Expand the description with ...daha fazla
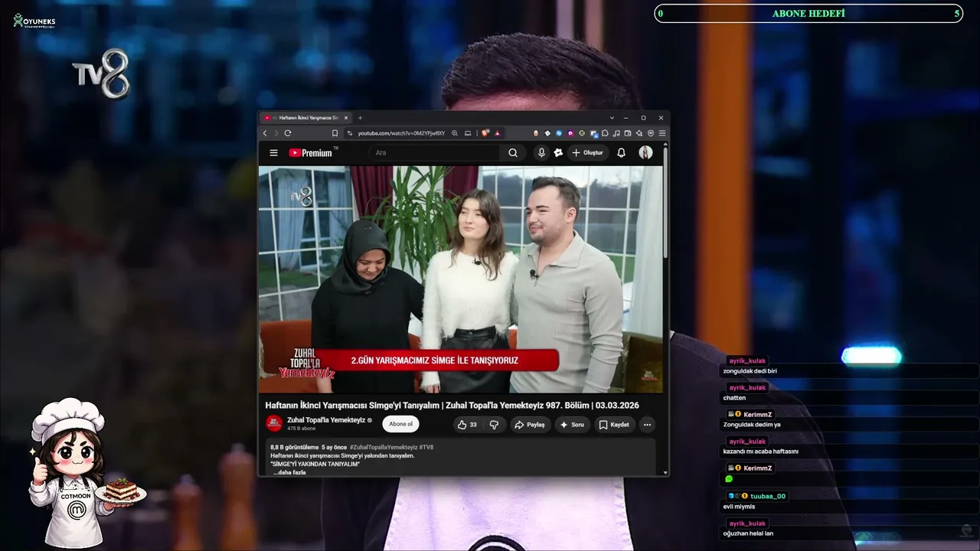 (289, 472)
